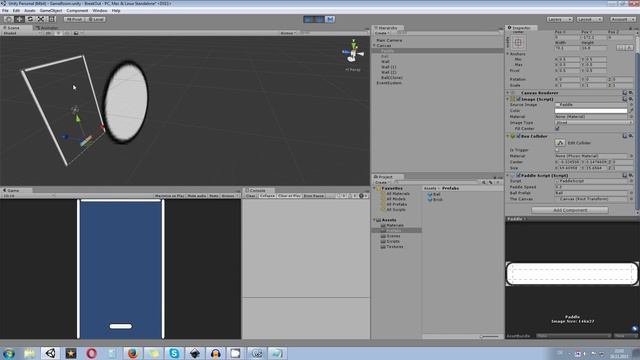The width and height of the screenshot is (640, 360).
Task: Toggle the Paddle Script enabled checkbox
Action: [518, 176]
